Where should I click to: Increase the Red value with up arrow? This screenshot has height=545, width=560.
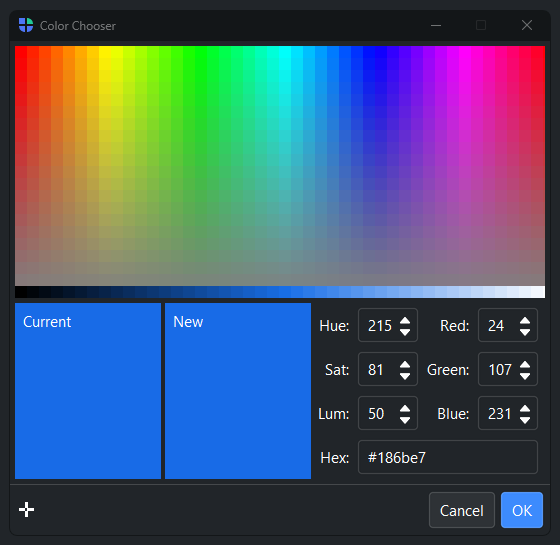pos(525,320)
